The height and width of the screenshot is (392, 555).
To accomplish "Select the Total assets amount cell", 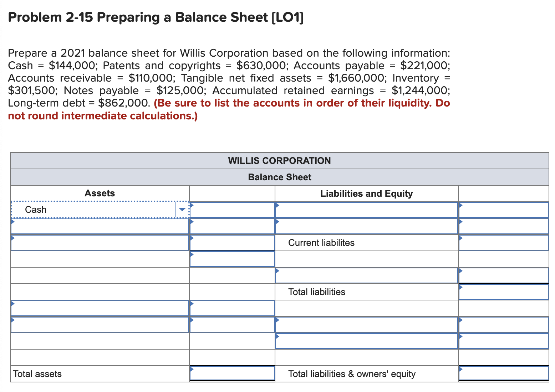I will pos(232,374).
